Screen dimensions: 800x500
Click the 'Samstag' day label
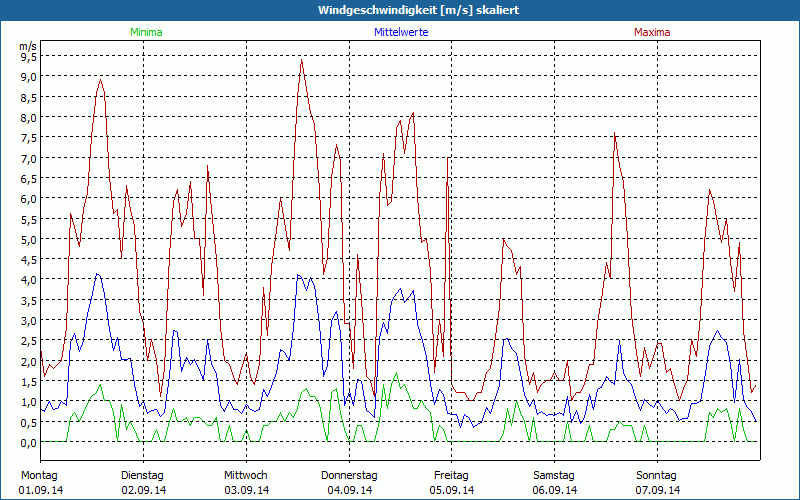pos(554,476)
